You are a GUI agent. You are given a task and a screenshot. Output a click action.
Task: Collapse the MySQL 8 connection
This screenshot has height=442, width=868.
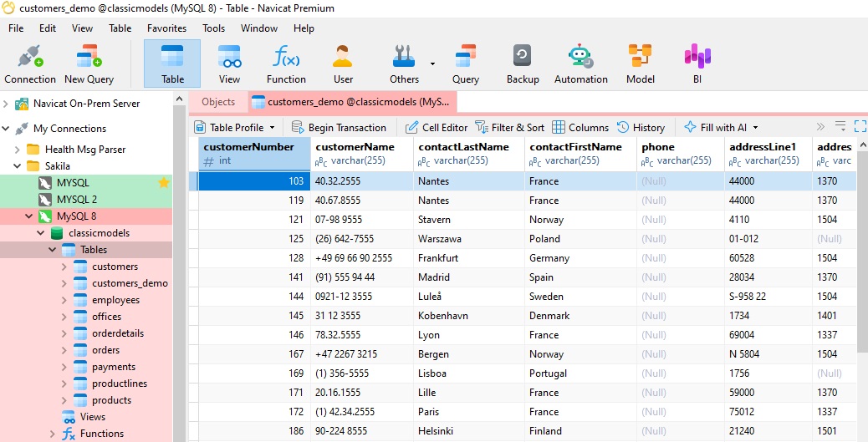pyautogui.click(x=28, y=216)
